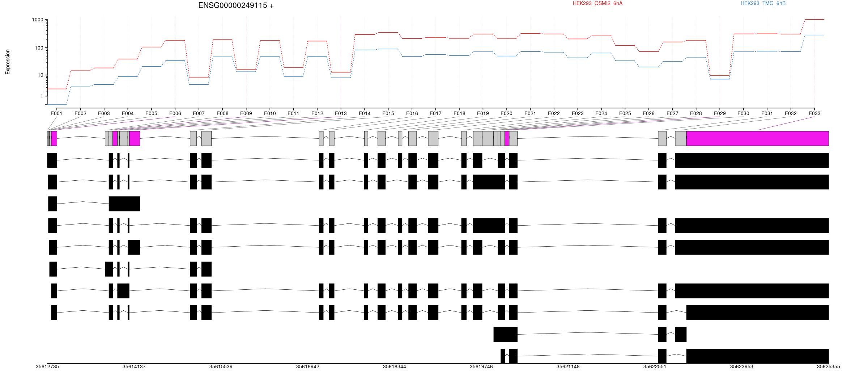
Task: Click the y-axis tick 1000
Action: [x=38, y=20]
